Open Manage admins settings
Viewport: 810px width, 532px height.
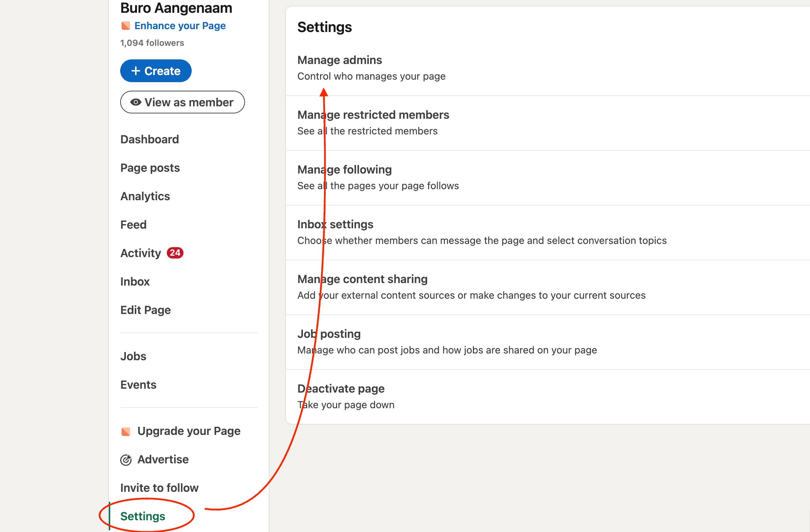click(x=548, y=68)
